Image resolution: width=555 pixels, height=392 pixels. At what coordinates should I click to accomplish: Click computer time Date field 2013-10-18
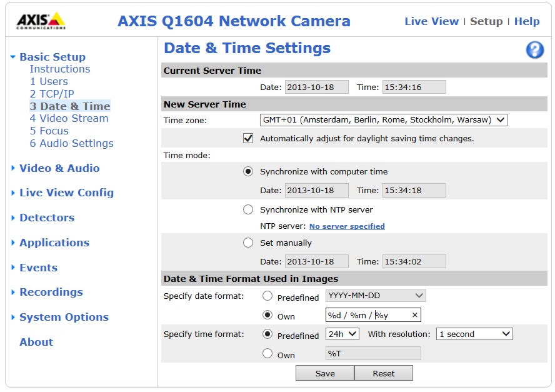[x=316, y=191]
